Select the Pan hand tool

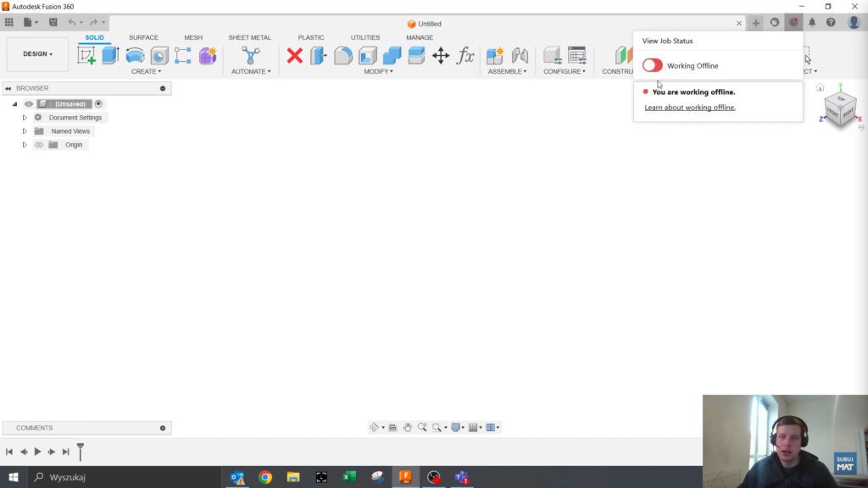(408, 427)
